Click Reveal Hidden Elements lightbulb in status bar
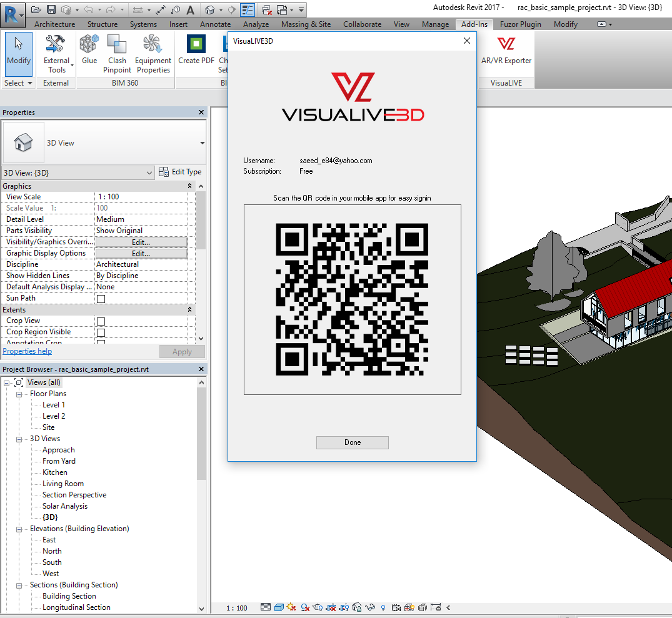The height and width of the screenshot is (618, 672). (383, 607)
